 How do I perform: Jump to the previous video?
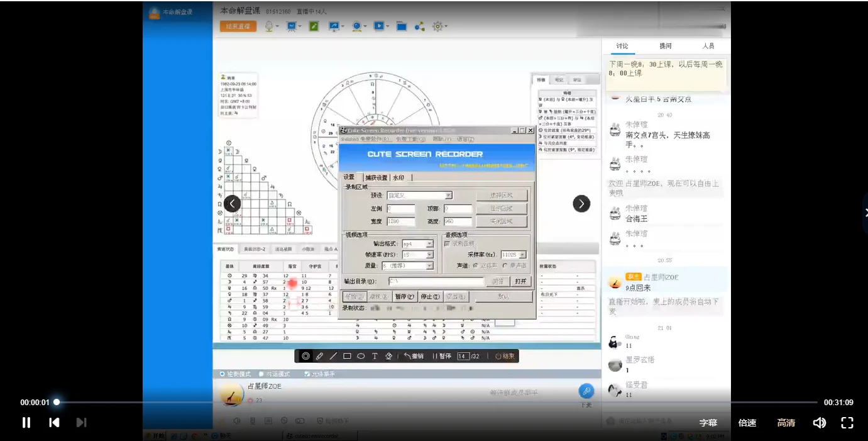point(55,423)
